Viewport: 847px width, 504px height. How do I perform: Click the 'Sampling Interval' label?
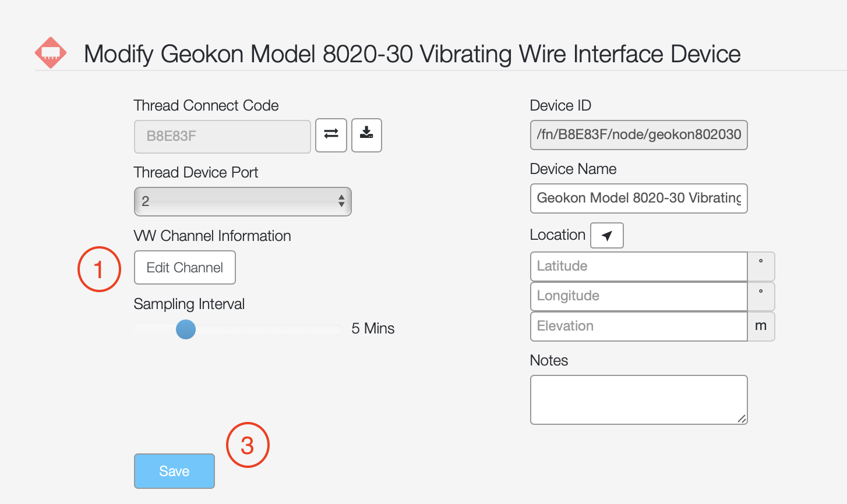[x=189, y=304]
